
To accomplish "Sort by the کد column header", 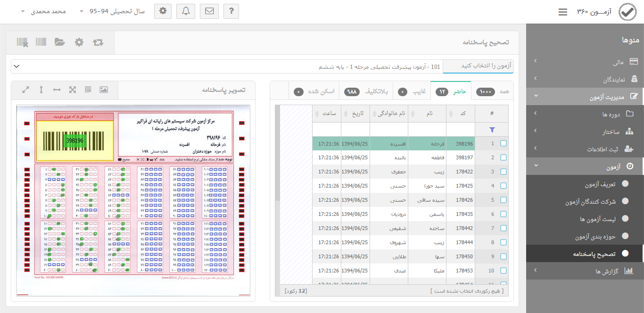I will tap(461, 114).
